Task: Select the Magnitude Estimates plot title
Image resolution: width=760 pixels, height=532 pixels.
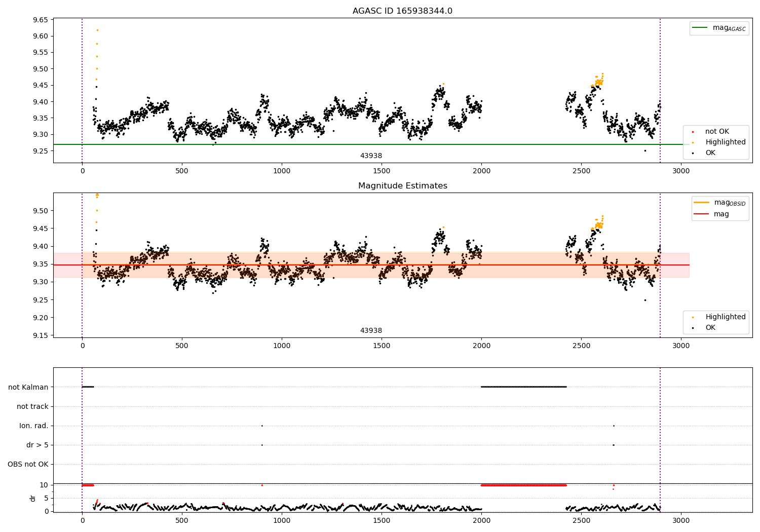Action: point(402,186)
